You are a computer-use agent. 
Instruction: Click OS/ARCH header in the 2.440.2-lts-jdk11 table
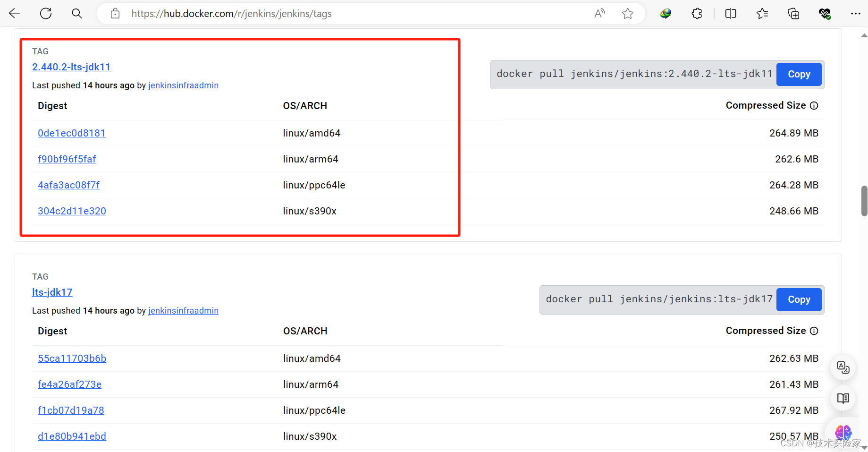[x=305, y=106]
